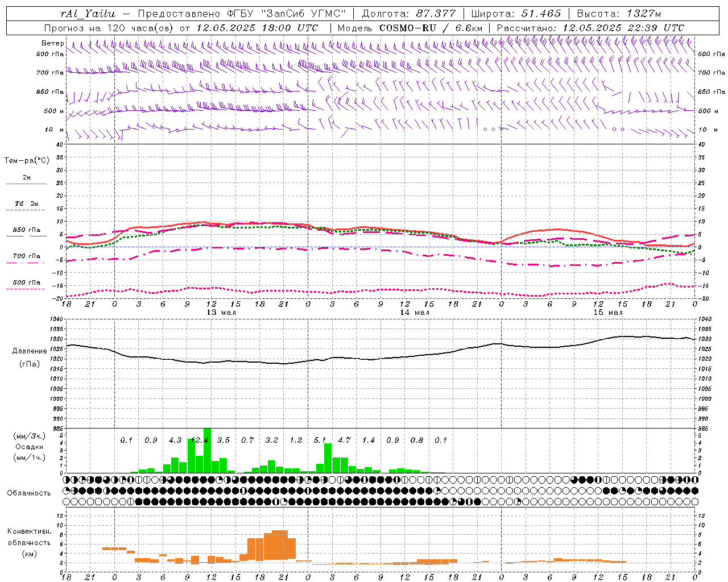Select the 4.3 precipitation total value

[175, 440]
